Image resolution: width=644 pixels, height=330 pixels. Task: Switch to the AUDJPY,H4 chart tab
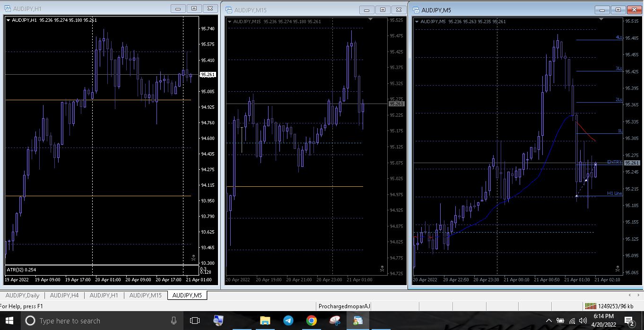[x=64, y=295]
